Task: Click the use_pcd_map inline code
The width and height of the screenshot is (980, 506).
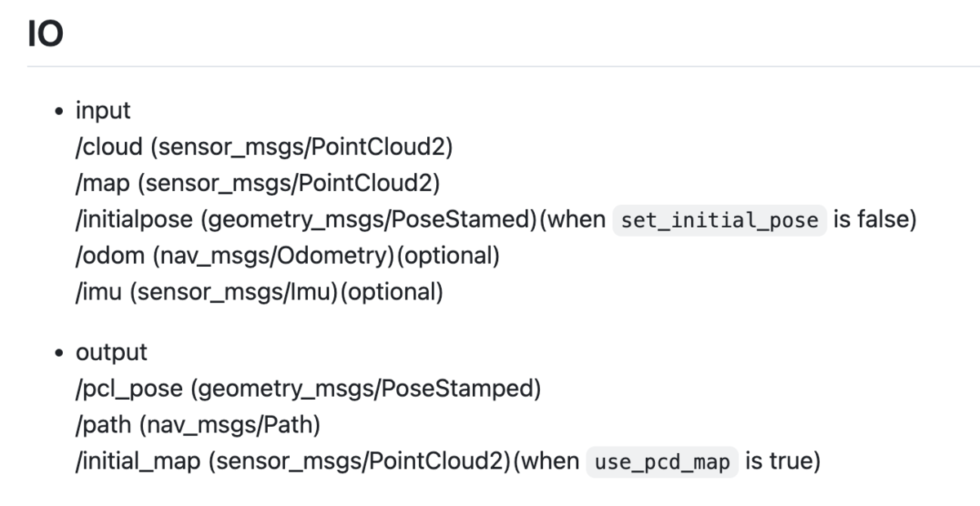Action: [x=662, y=462]
